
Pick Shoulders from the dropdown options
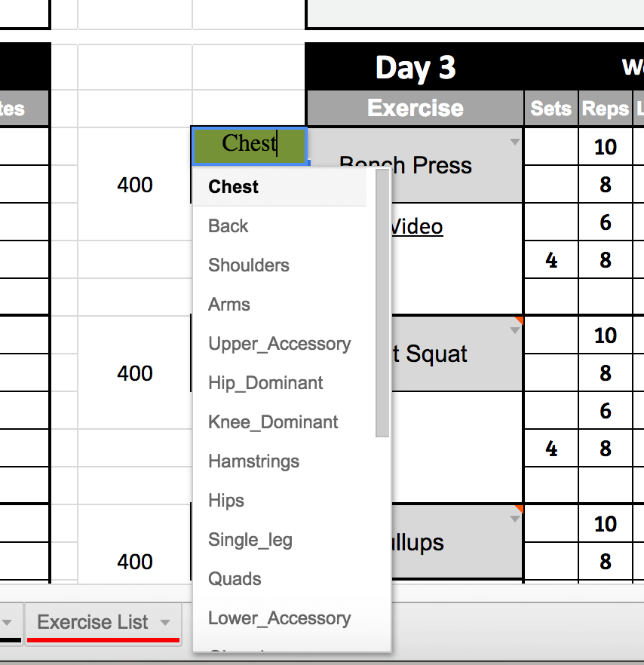pos(249,265)
